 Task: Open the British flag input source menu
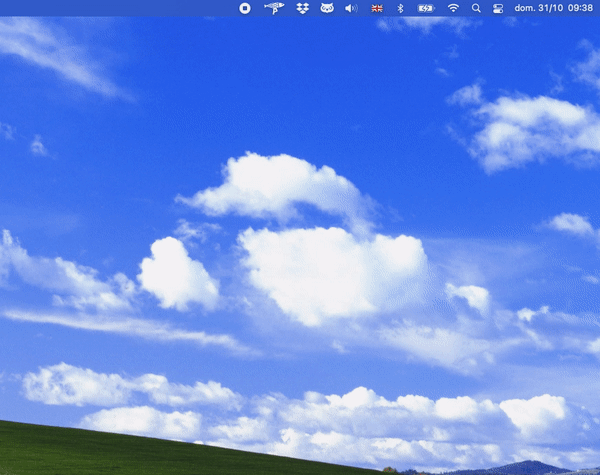(x=377, y=8)
